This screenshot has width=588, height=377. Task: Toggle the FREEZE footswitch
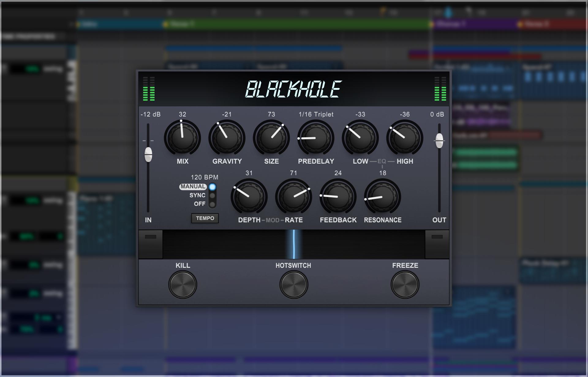tap(405, 284)
